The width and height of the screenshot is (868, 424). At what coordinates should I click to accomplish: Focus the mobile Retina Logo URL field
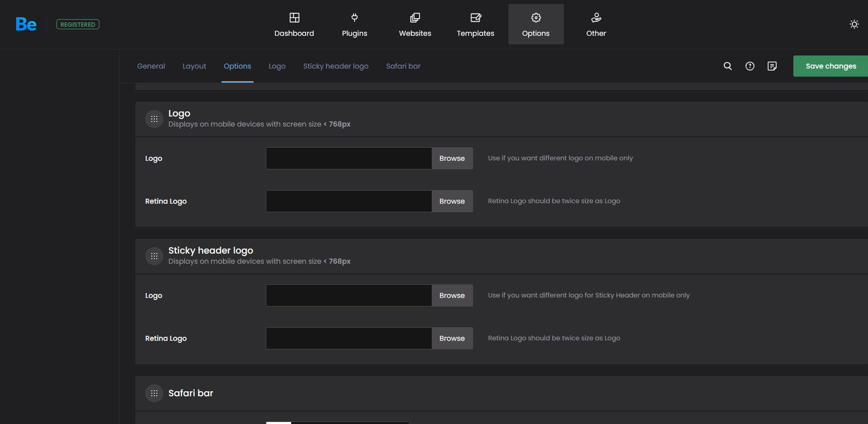(349, 201)
